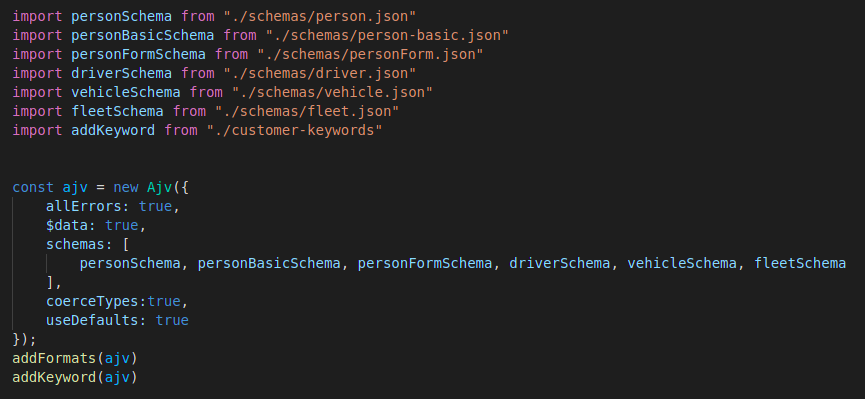This screenshot has width=865, height=399.
Task: Click the allErrors option key
Action: (x=88, y=206)
